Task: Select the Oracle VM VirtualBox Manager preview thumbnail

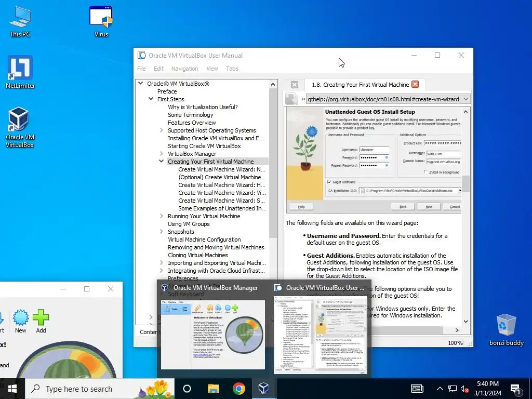Action: (x=212, y=335)
